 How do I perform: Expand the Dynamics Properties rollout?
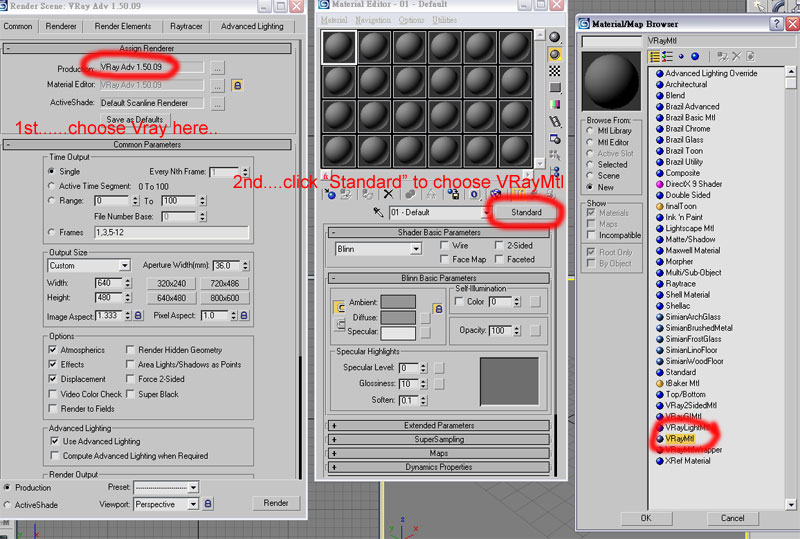pyautogui.click(x=439, y=467)
